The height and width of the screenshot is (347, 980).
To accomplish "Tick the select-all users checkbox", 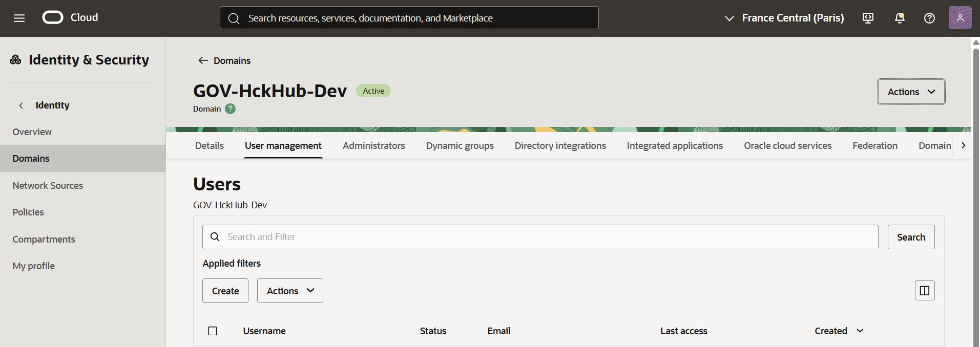I will (213, 331).
